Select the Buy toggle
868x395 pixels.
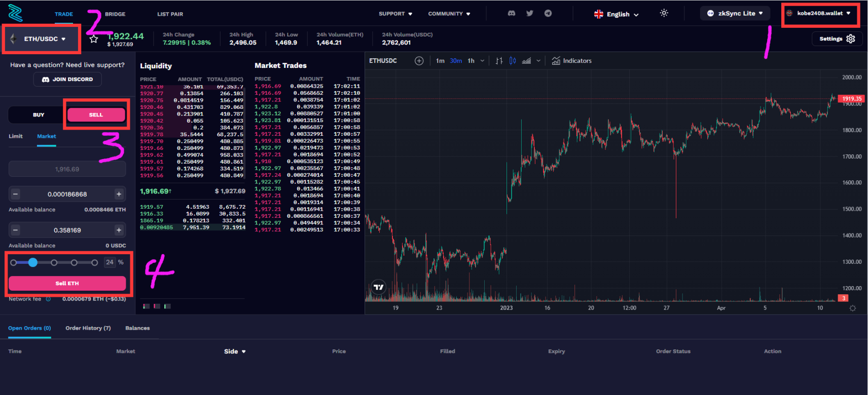(39, 115)
